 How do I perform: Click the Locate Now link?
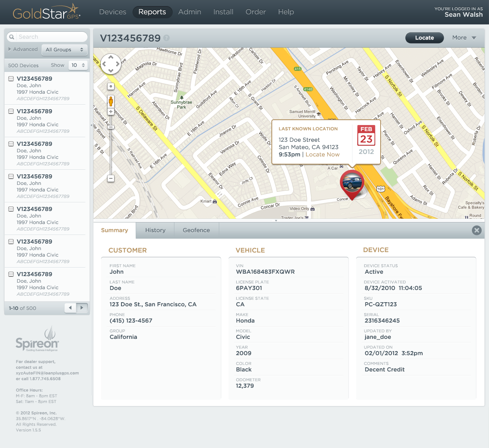click(x=322, y=154)
